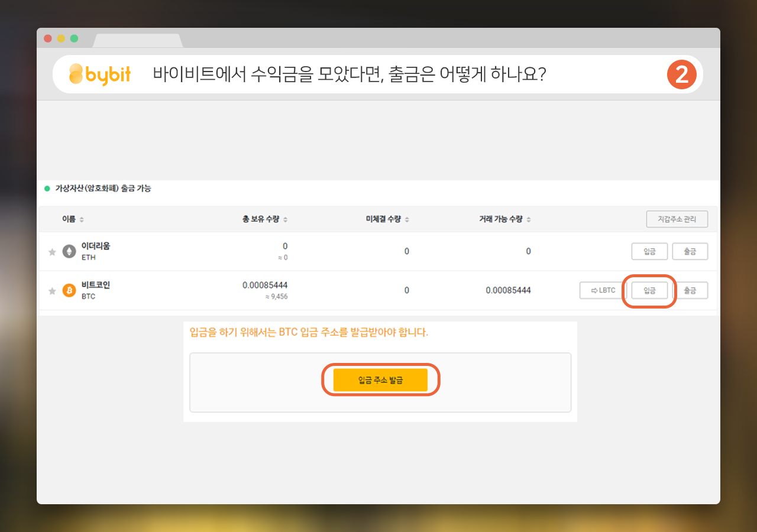
Task: Open 지갑주소 관리 button
Action: (x=677, y=219)
